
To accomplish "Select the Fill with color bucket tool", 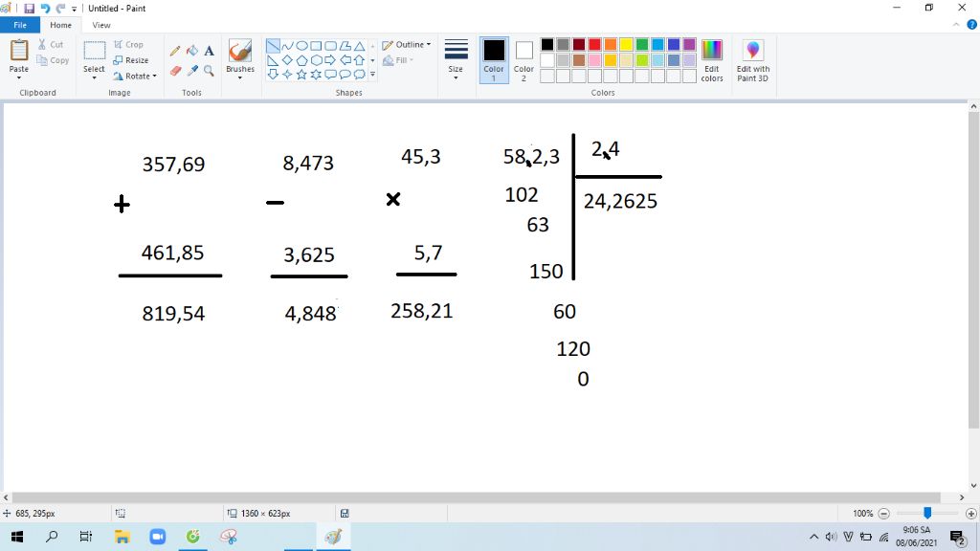I will tap(192, 51).
